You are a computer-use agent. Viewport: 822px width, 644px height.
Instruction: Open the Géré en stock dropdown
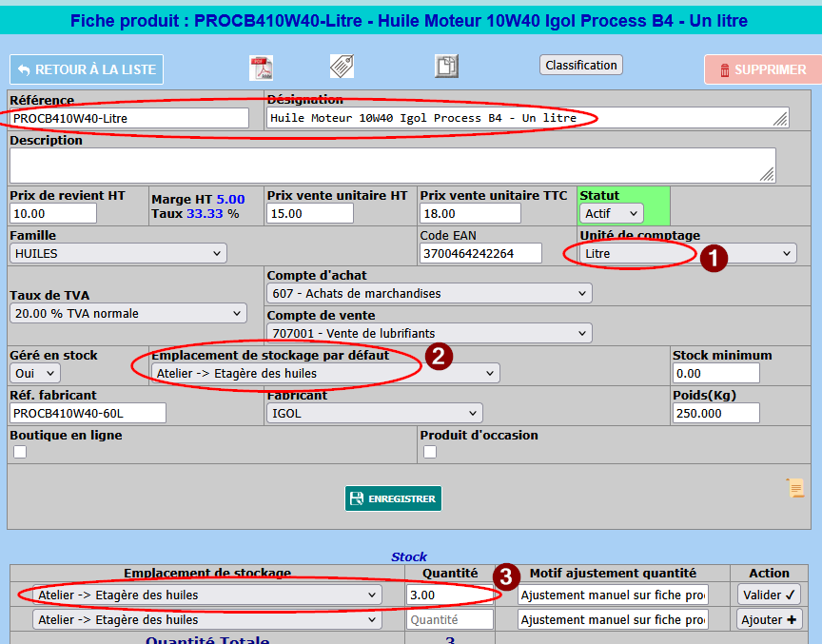[35, 373]
